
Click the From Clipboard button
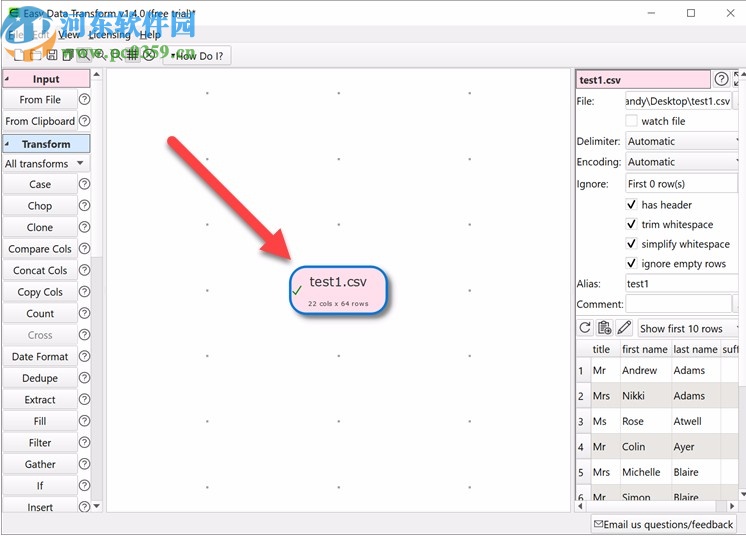pos(40,121)
